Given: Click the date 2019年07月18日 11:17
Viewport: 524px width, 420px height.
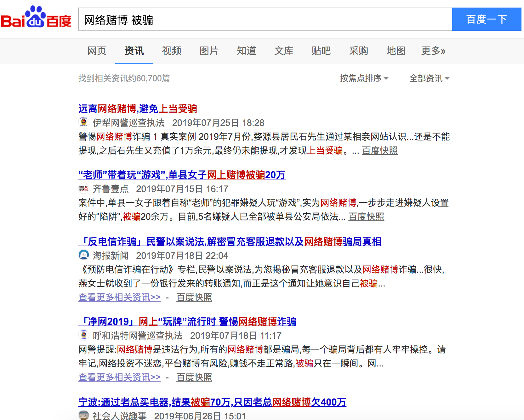Looking at the screenshot, I should (x=236, y=336).
